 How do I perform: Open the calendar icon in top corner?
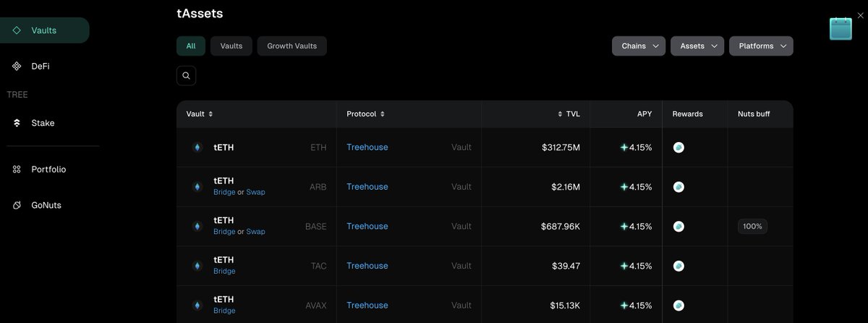tap(841, 28)
